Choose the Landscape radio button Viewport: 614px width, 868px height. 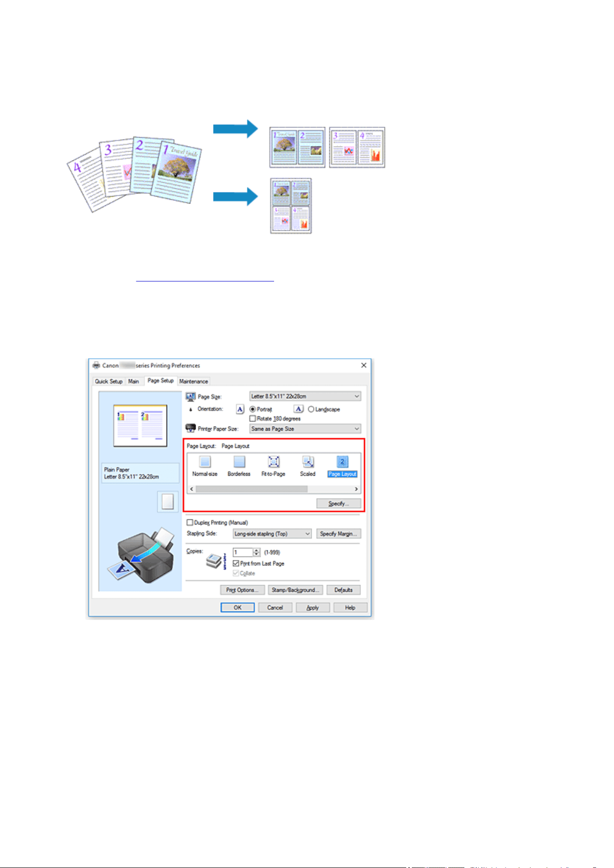[311, 409]
